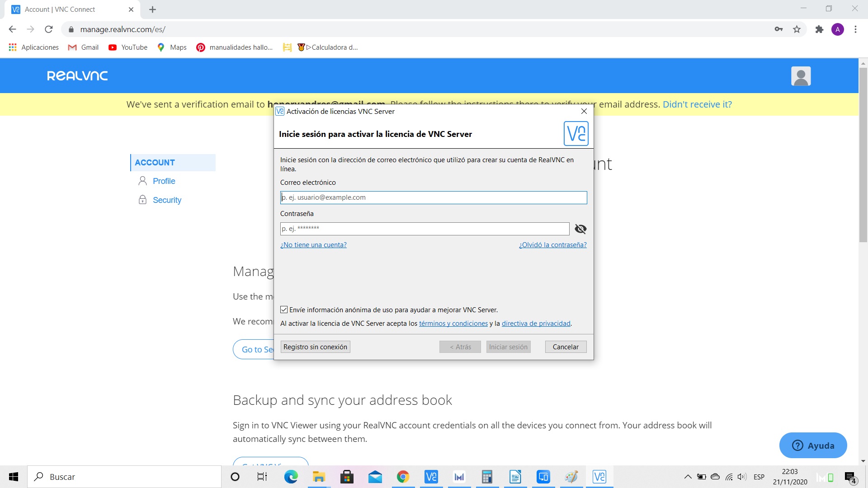Select the Profile menu item
The width and height of the screenshot is (868, 488).
click(164, 181)
